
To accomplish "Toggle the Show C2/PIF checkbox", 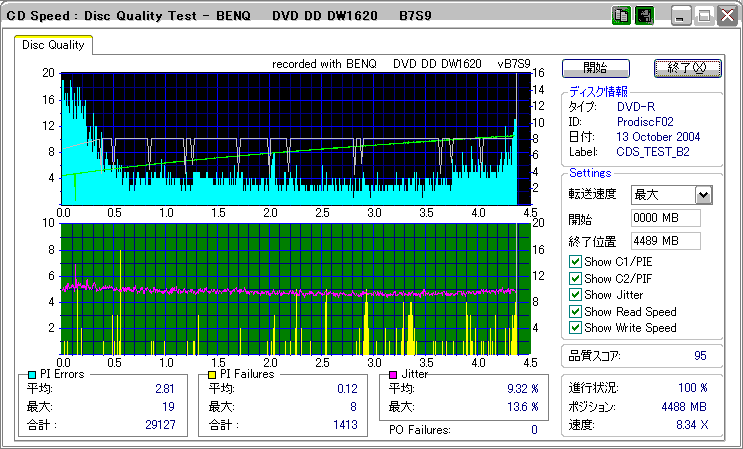I will point(575,278).
